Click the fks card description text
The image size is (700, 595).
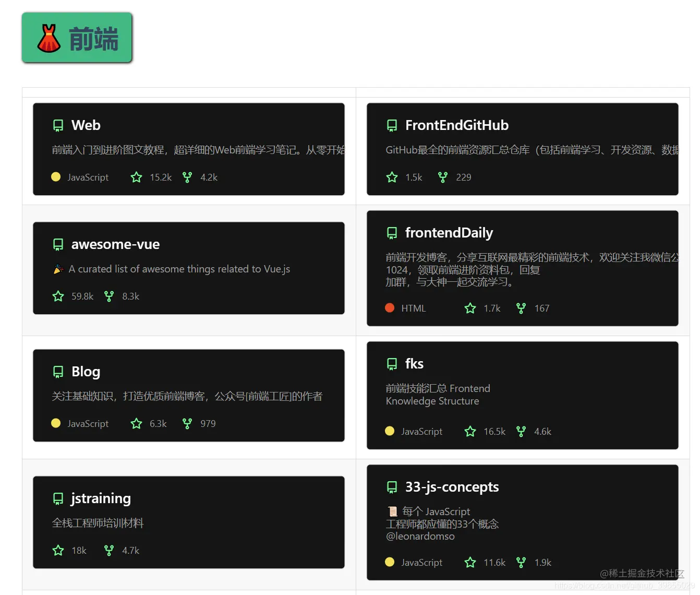pyautogui.click(x=438, y=395)
